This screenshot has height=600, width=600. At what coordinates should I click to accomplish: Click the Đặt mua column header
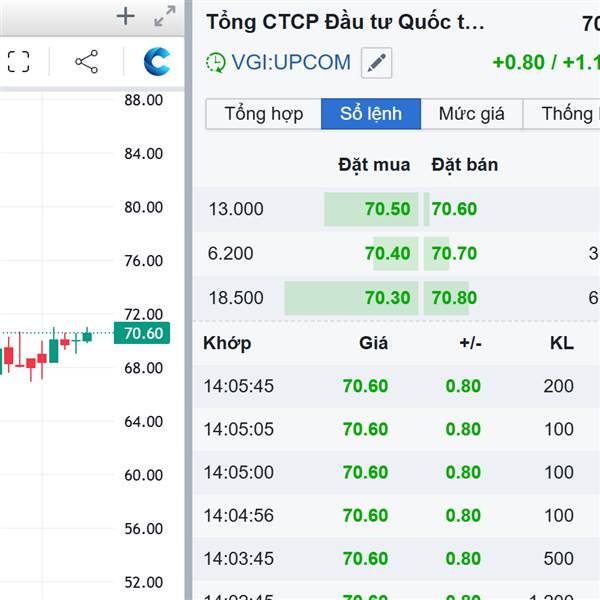click(x=374, y=165)
